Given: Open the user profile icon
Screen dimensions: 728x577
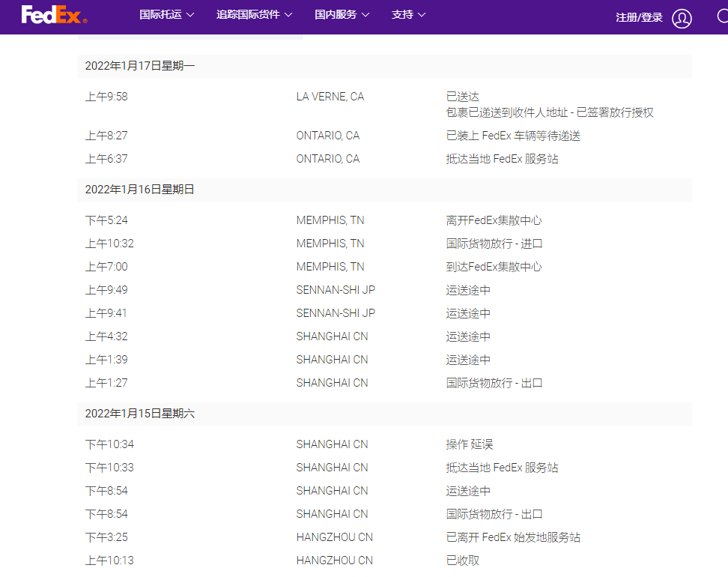Looking at the screenshot, I should click(x=682, y=18).
